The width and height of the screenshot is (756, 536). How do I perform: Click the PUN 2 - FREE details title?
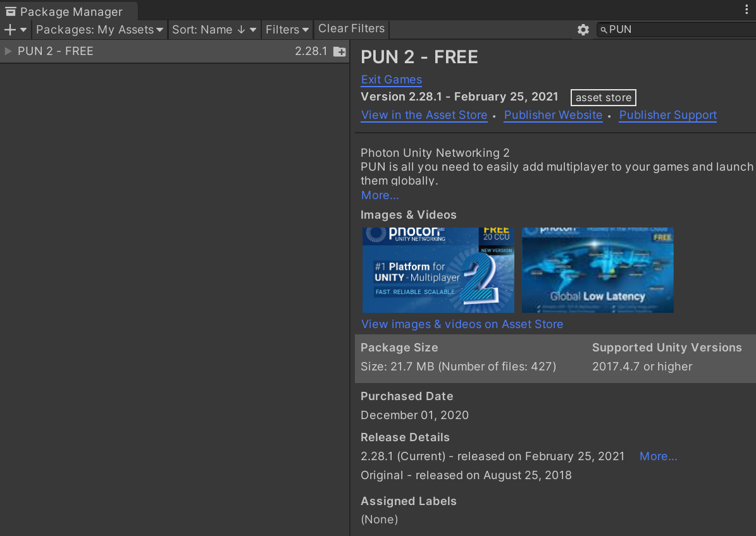tap(419, 57)
